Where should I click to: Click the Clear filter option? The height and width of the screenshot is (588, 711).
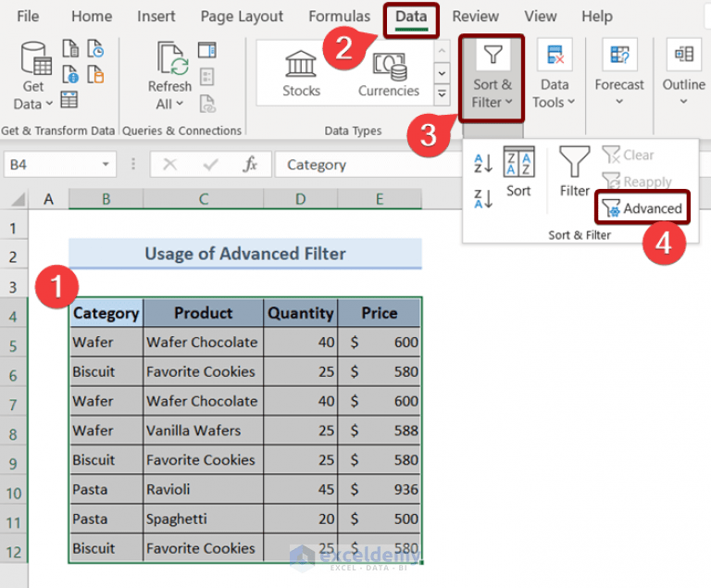(x=628, y=155)
